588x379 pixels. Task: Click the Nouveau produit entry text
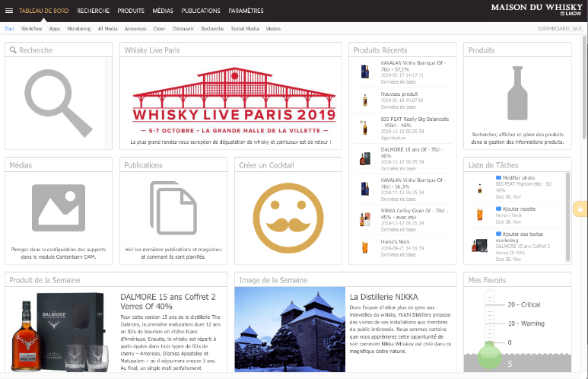[x=399, y=94]
